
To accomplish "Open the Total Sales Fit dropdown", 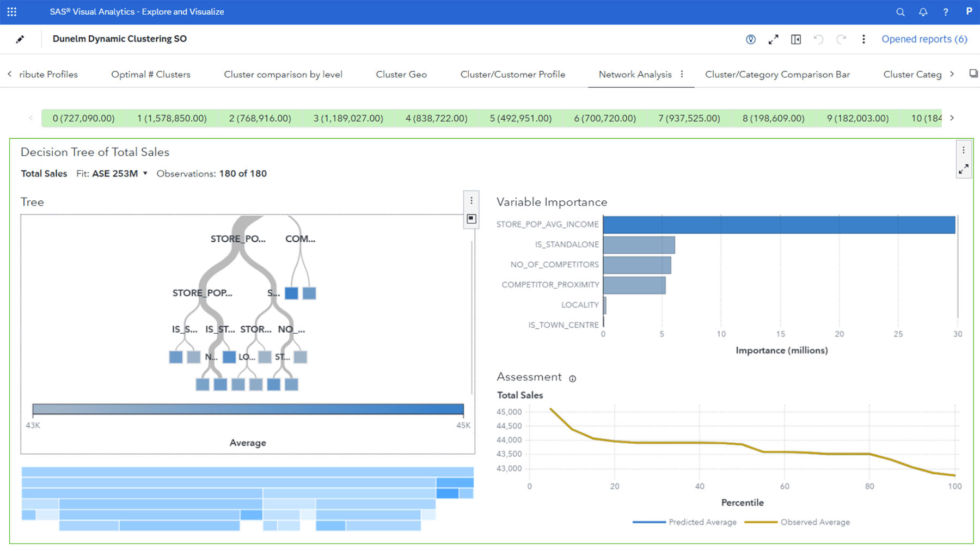I will tap(144, 173).
